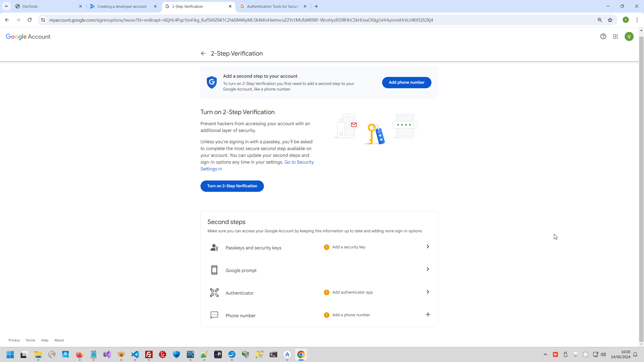Image resolution: width=644 pixels, height=362 pixels.
Task: Click the Google apps grid icon
Action: point(615,37)
